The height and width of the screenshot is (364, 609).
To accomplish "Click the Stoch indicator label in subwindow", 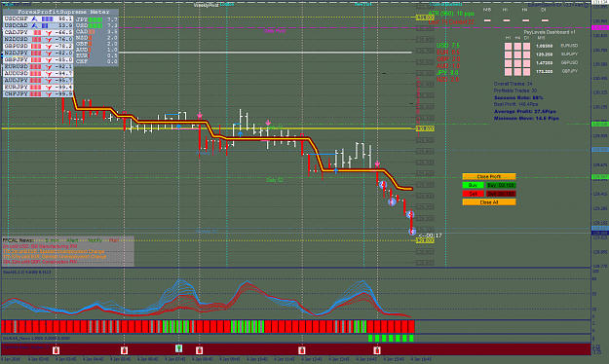I will point(26,273).
